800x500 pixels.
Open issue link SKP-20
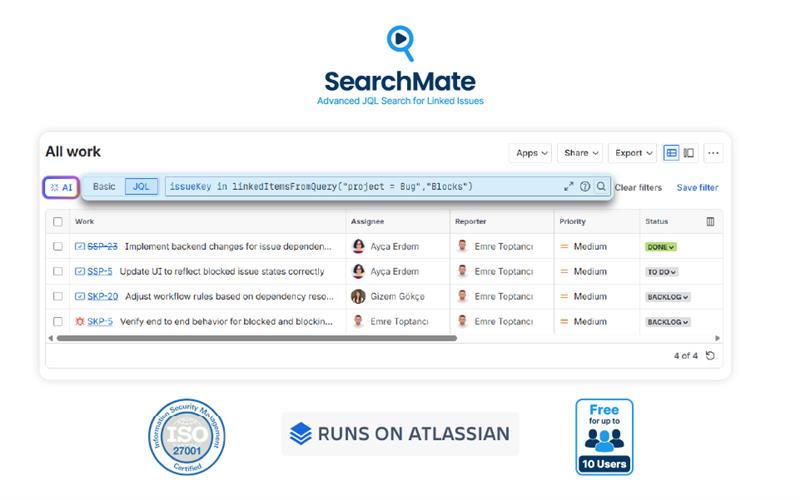click(103, 296)
